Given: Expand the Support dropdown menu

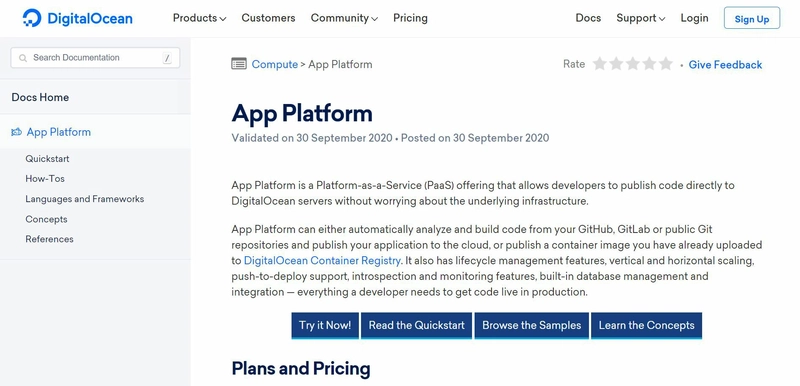Looking at the screenshot, I should click(x=641, y=18).
